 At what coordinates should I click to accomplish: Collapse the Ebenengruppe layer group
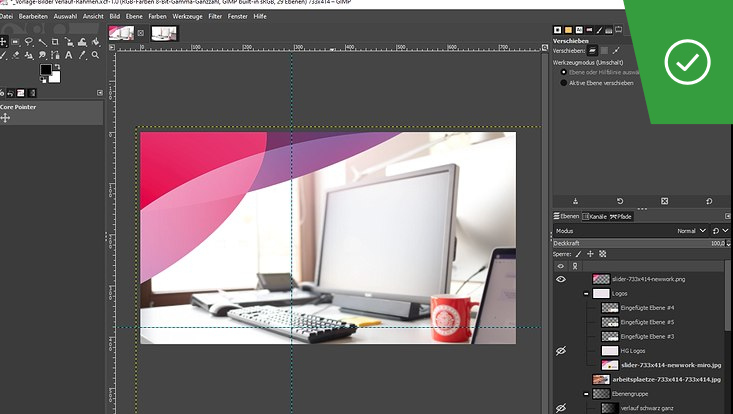(586, 394)
